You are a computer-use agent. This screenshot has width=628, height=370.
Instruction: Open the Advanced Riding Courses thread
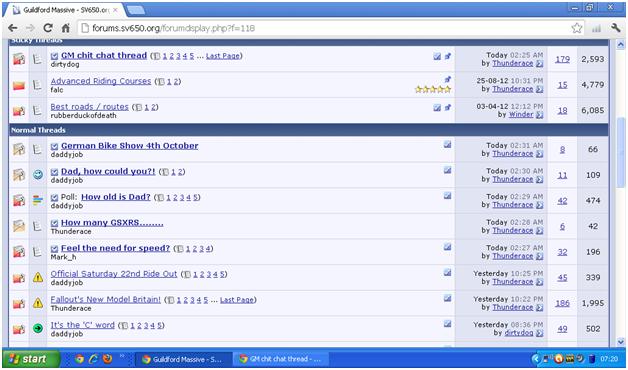coord(101,81)
